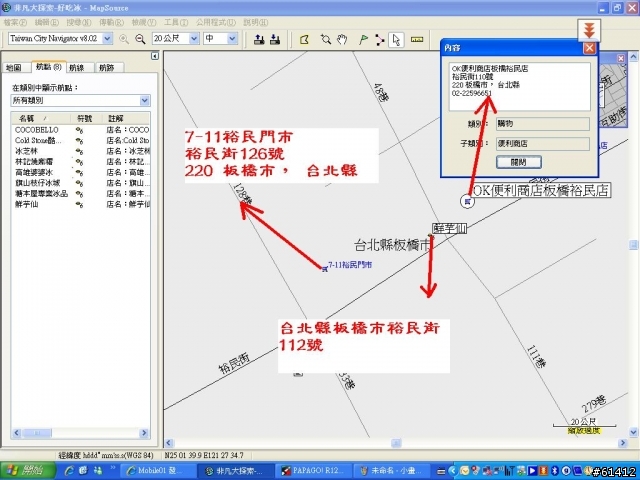Close the overview map mini window
Screen dimensions: 640x480
tap(621, 58)
